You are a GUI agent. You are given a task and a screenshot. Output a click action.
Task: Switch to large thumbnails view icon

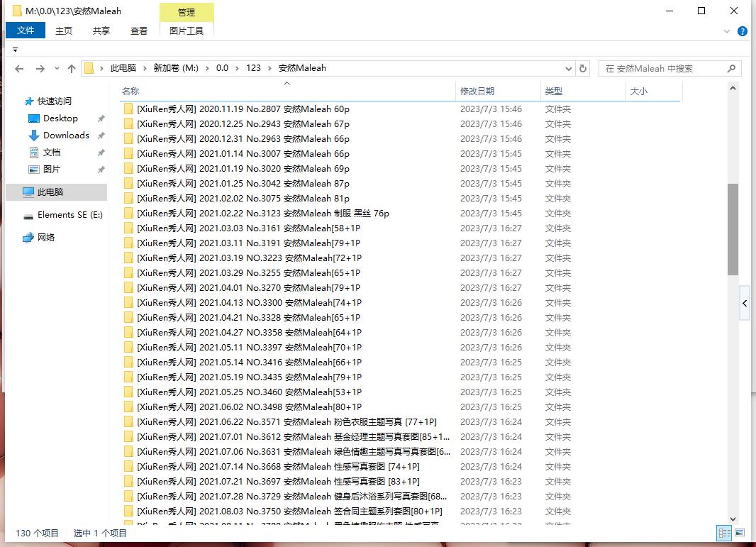tap(740, 533)
